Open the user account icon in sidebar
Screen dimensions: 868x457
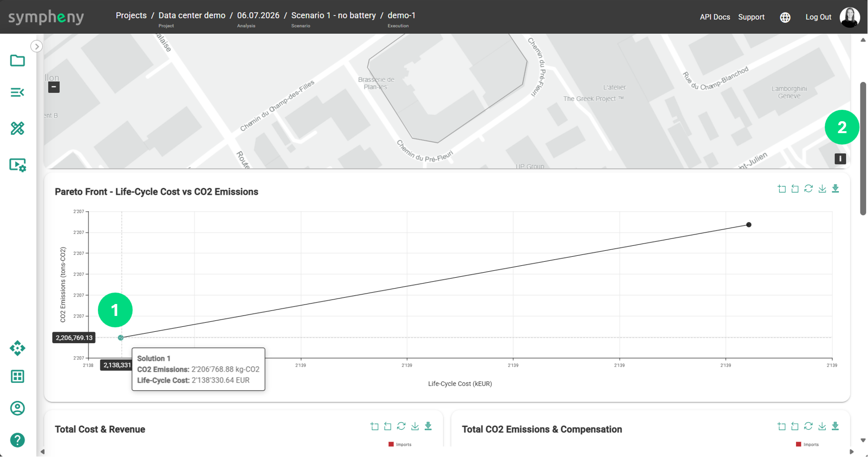(x=17, y=408)
